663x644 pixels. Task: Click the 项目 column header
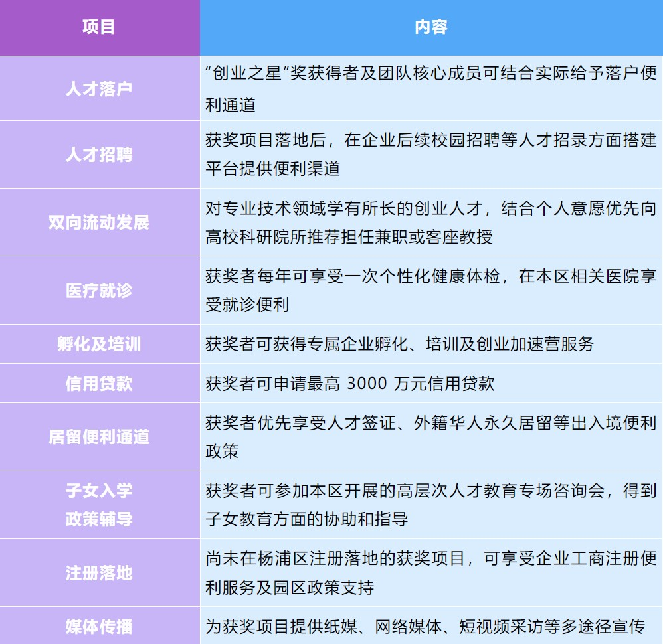coord(99,27)
